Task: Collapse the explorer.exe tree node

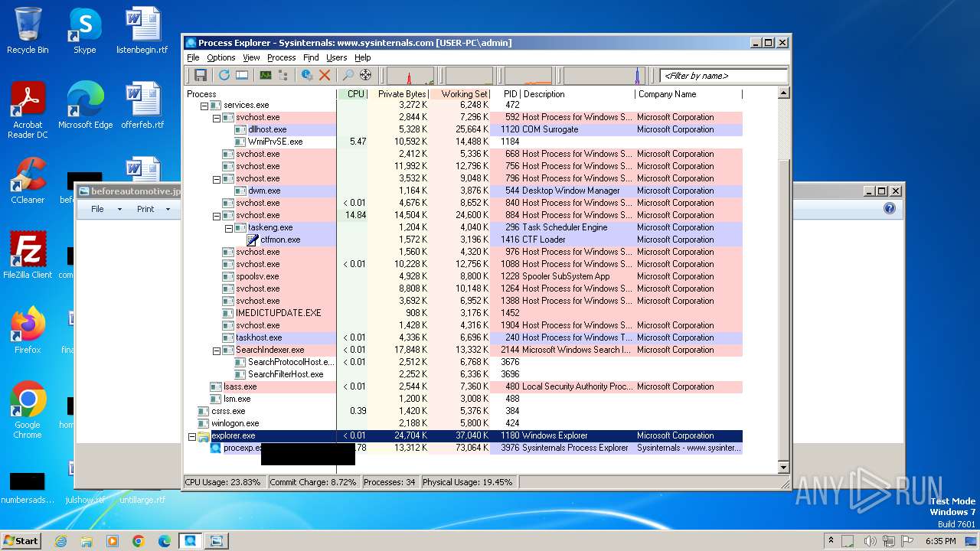Action: [x=192, y=436]
